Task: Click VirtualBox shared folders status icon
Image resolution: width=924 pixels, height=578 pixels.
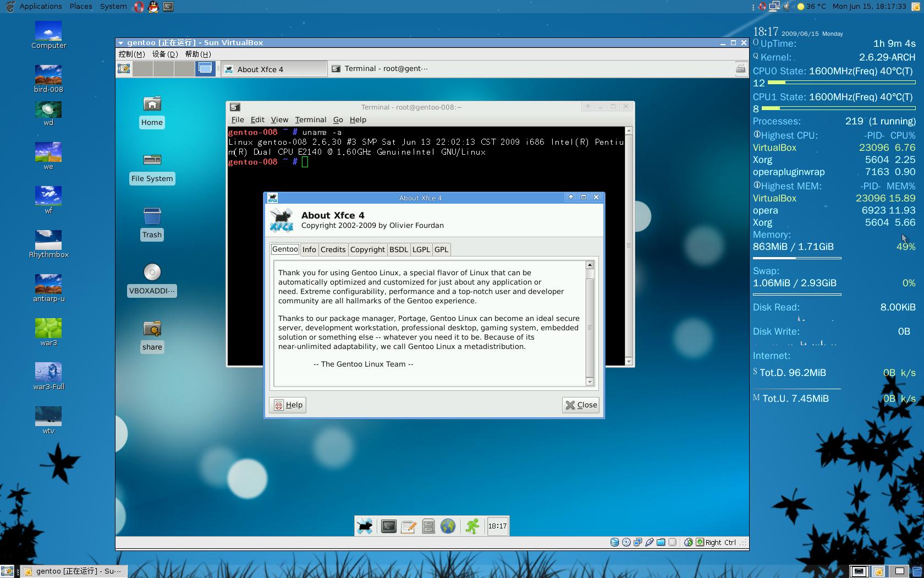Action: (661, 542)
